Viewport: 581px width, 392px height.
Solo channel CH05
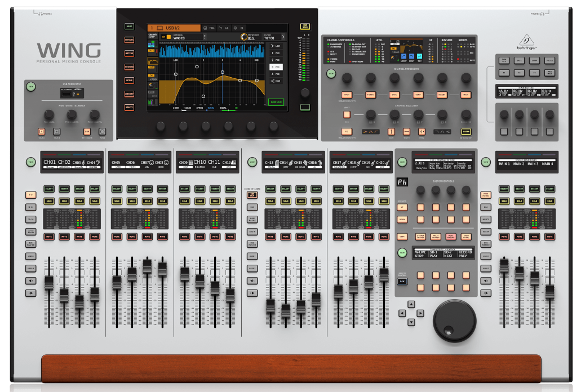click(x=117, y=201)
